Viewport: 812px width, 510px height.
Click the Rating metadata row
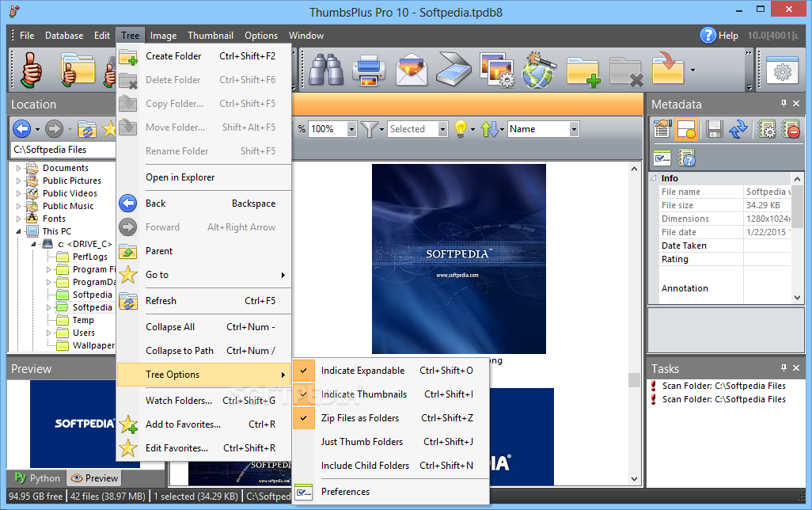pos(725,259)
